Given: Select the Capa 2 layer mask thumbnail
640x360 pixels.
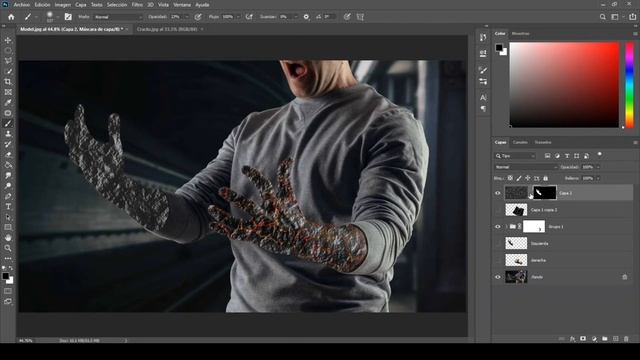Looking at the screenshot, I should pos(545,193).
